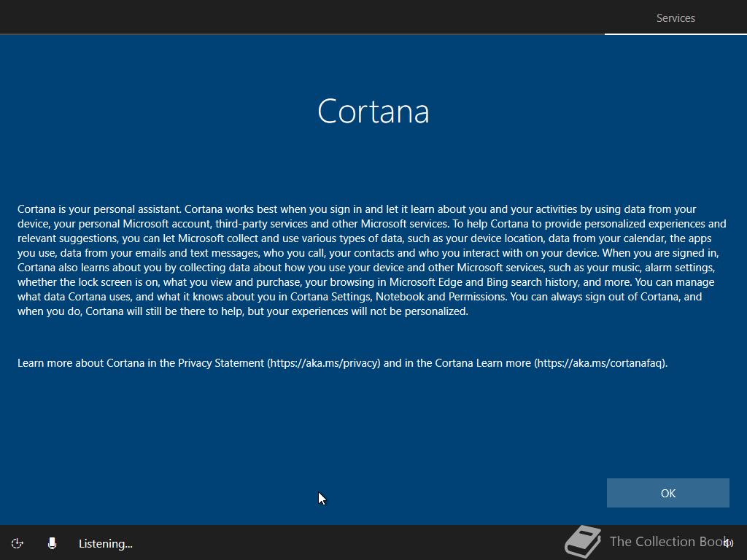Click the https://aka.ms/privacy link text

point(324,363)
